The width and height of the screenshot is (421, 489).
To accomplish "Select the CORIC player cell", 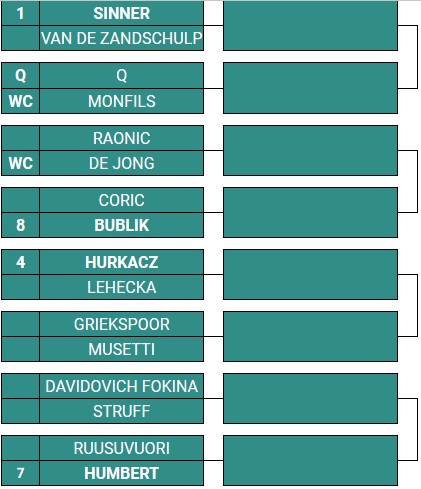I will pyautogui.click(x=121, y=200).
